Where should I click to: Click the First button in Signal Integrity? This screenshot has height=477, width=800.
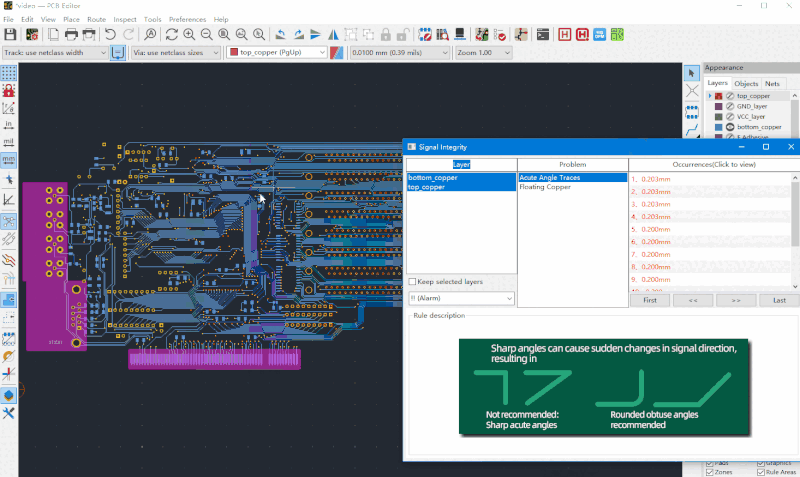point(649,300)
